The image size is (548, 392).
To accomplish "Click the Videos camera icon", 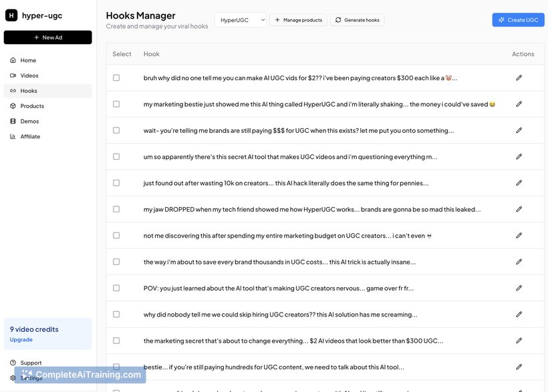I will click(x=13, y=75).
